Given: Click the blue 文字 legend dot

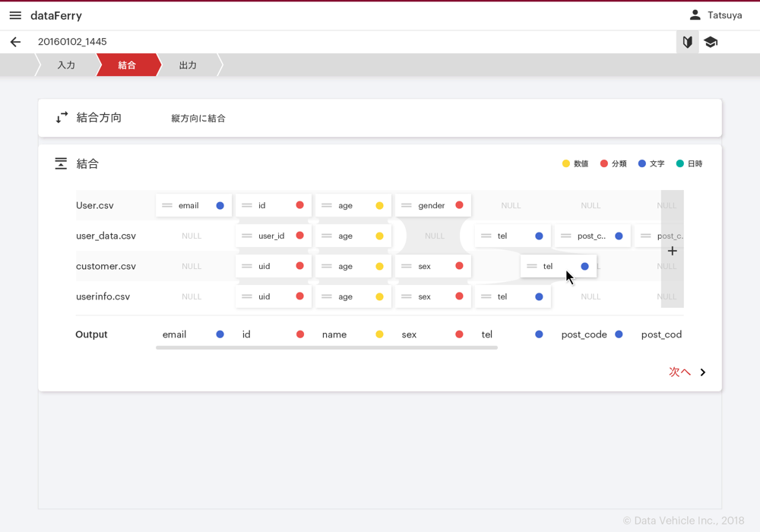Looking at the screenshot, I should click(641, 163).
